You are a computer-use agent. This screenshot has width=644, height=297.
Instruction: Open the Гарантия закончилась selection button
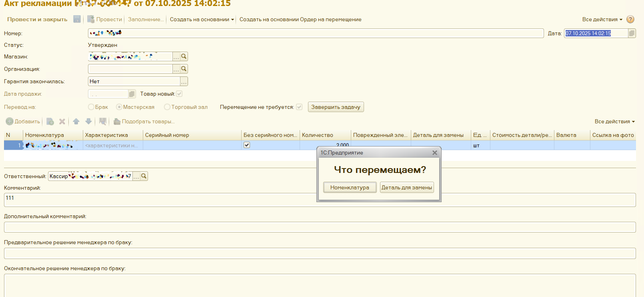click(x=184, y=81)
